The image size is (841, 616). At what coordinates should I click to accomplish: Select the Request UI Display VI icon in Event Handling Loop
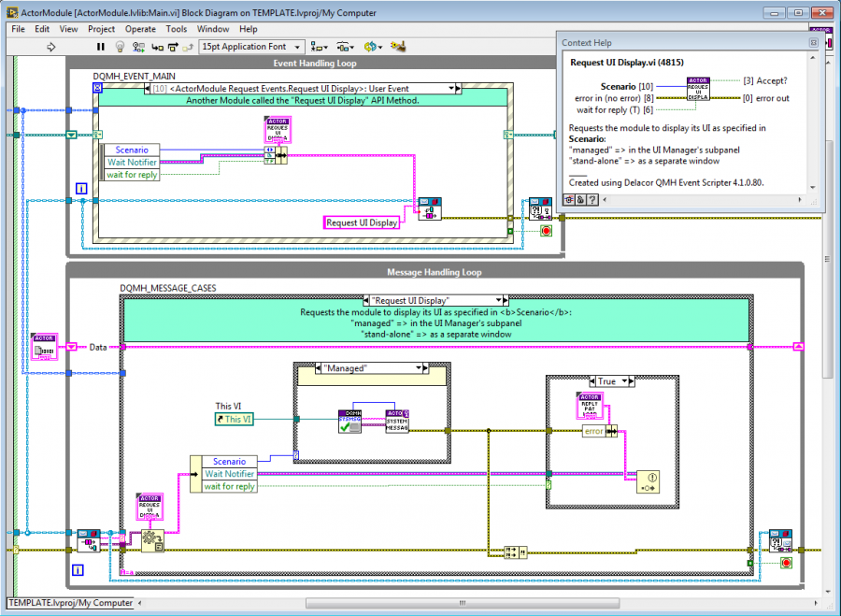point(278,130)
